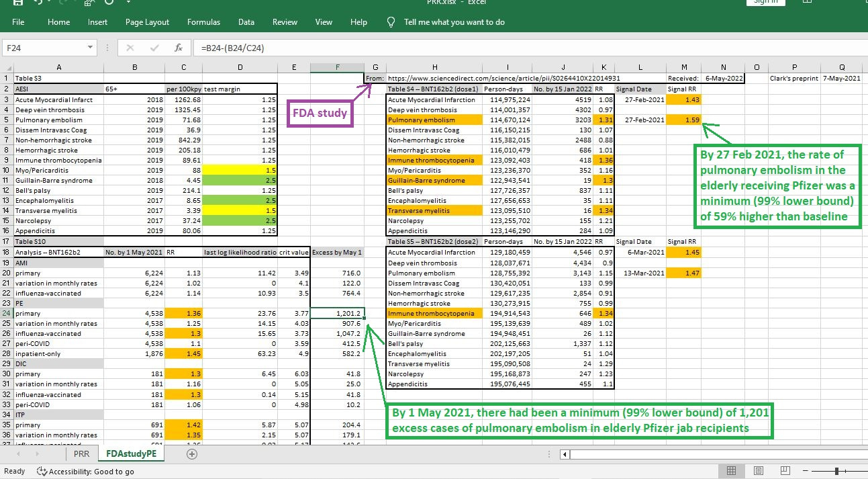
Task: Select the selected cell showing 1,201.2
Action: 338,313
